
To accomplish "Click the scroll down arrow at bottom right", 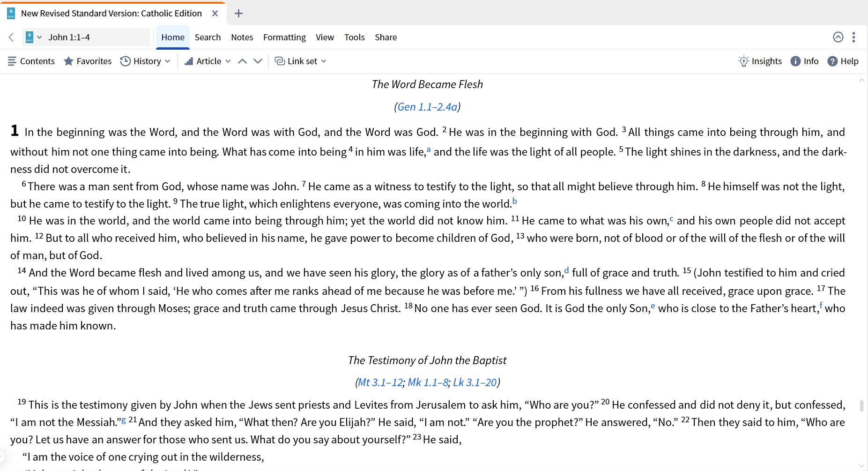I will [861, 466].
